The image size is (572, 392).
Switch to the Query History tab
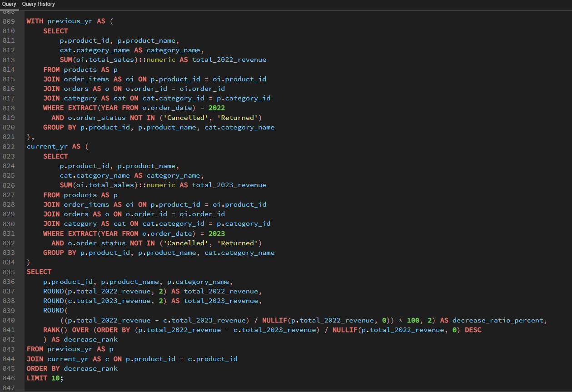[38, 4]
